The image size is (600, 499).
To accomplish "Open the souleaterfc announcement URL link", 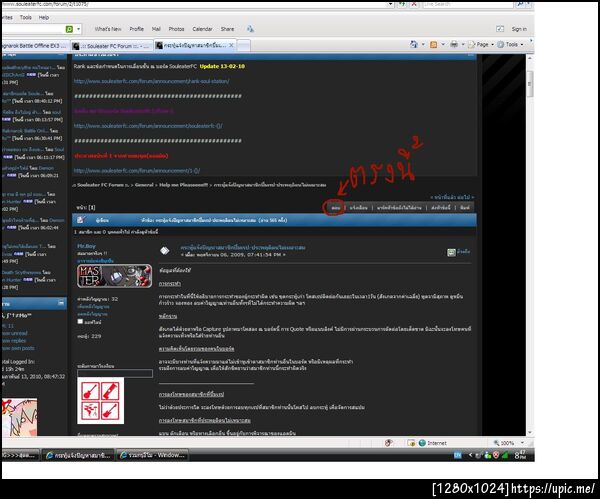I will click(x=148, y=126).
